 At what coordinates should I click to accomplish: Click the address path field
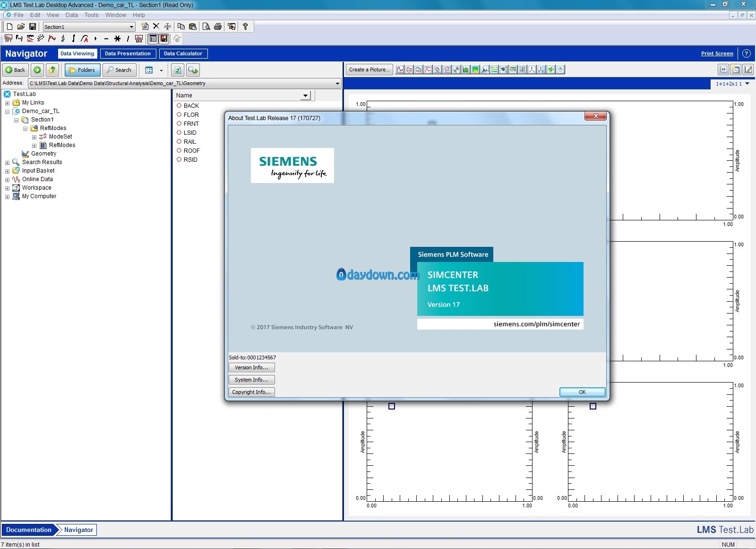point(184,83)
